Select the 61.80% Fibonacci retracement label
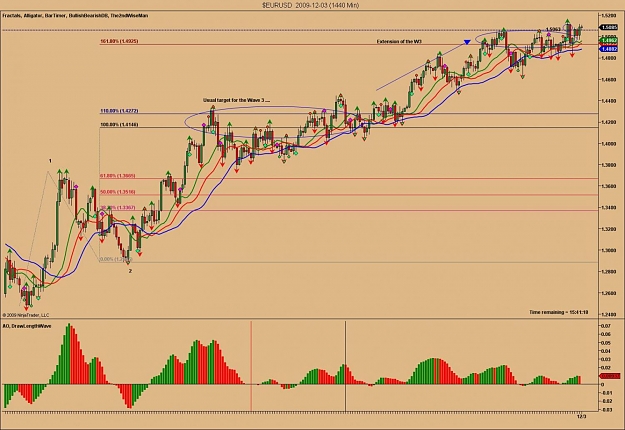This screenshot has height=430, width=625. [118, 176]
